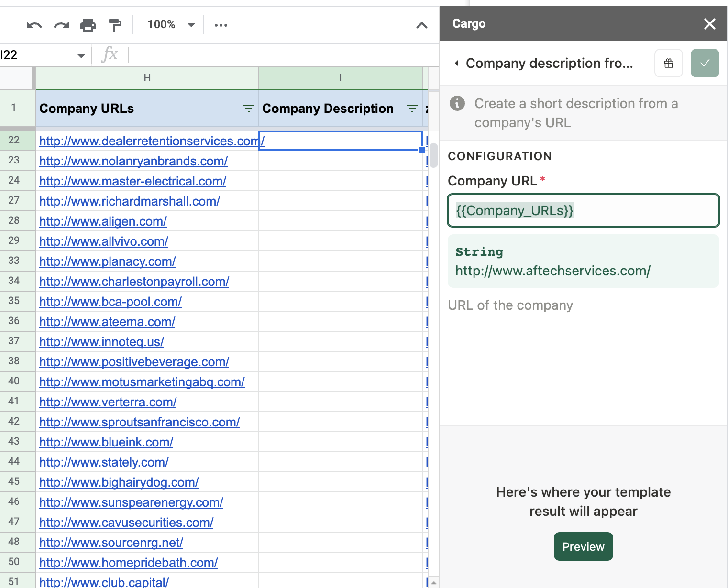Image resolution: width=728 pixels, height=588 pixels.
Task: Click the Company URL template input field
Action: [x=583, y=210]
